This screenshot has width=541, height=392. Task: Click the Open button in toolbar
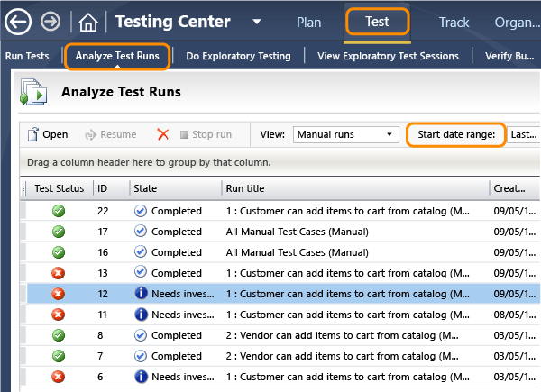click(48, 134)
